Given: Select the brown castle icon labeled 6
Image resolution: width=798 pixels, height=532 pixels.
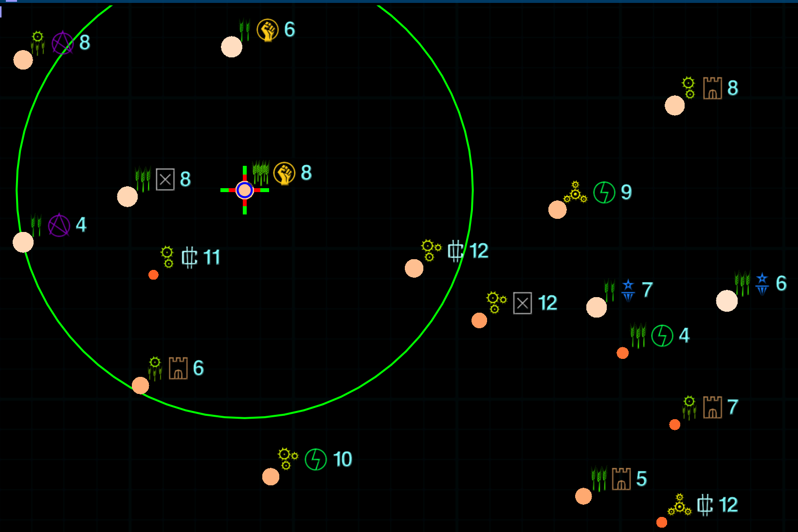Looking at the screenshot, I should pos(178,368).
